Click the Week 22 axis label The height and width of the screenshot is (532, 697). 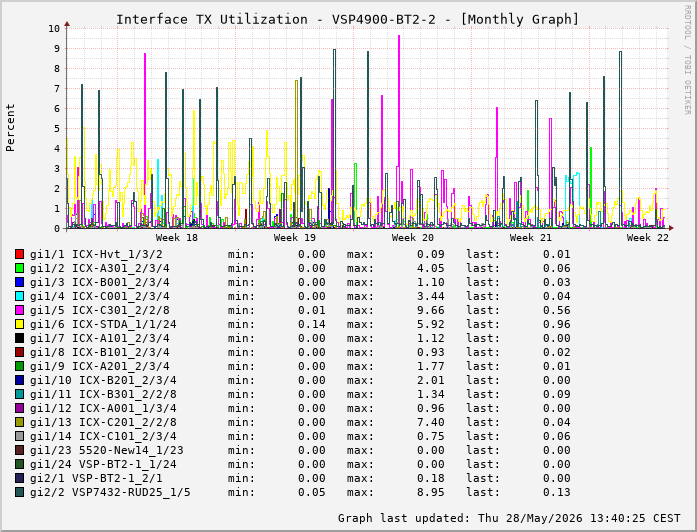tap(648, 238)
